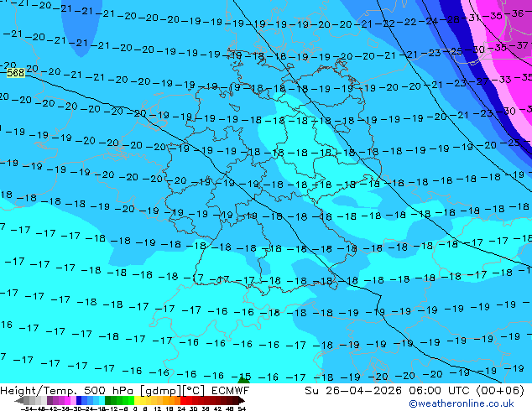Image resolution: width=532 pixels, height=411 pixels.
Task: Click the -28 temperature value
Action: point(451,19)
